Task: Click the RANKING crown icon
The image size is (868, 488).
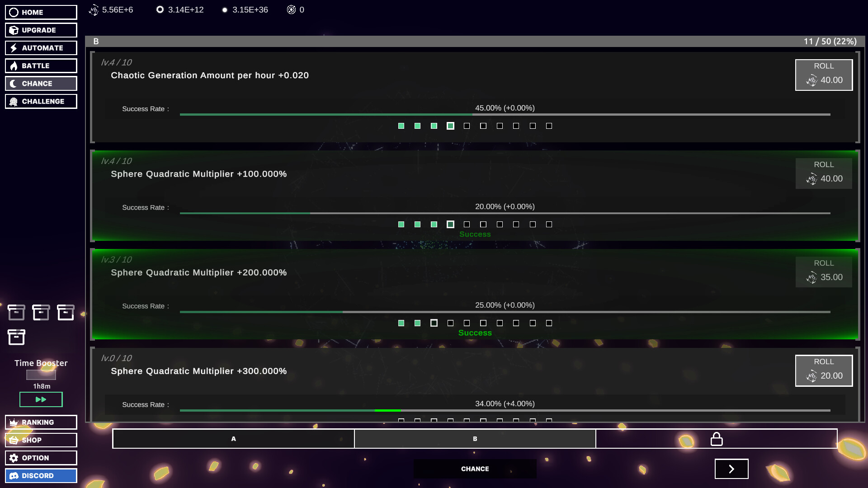Action: [13, 422]
